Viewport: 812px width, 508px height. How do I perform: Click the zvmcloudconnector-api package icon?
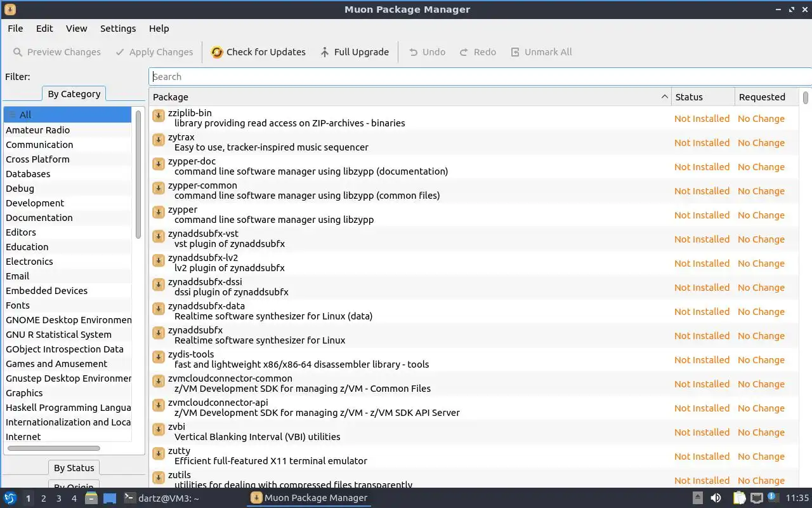[x=159, y=405]
